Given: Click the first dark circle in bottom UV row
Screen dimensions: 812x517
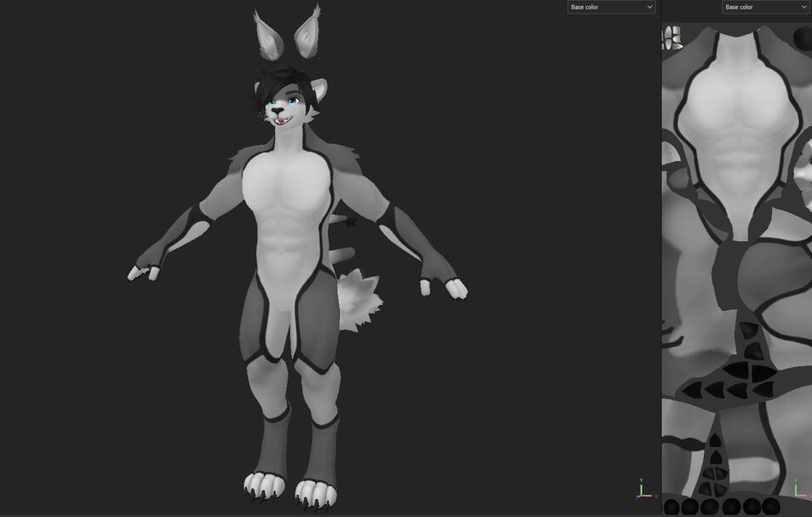Looking at the screenshot, I should coord(672,508).
